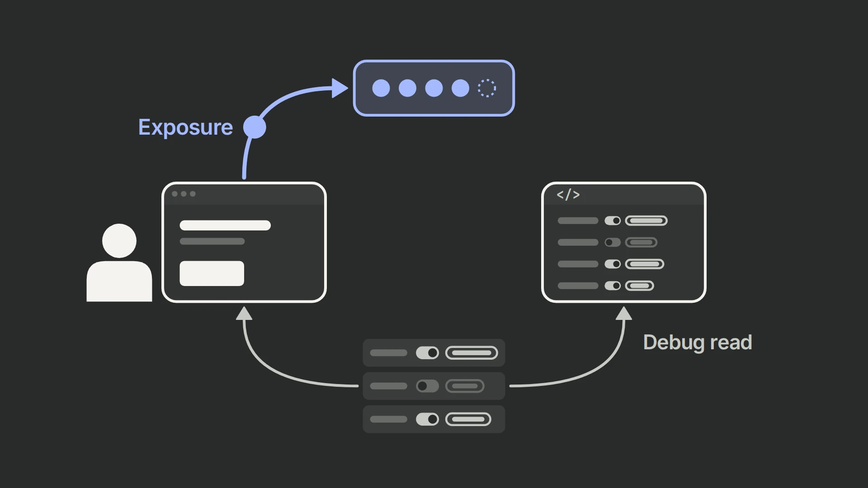Image resolution: width=868 pixels, height=488 pixels.
Task: Click the shortest value pill in debug panel's last row
Action: [x=639, y=286]
